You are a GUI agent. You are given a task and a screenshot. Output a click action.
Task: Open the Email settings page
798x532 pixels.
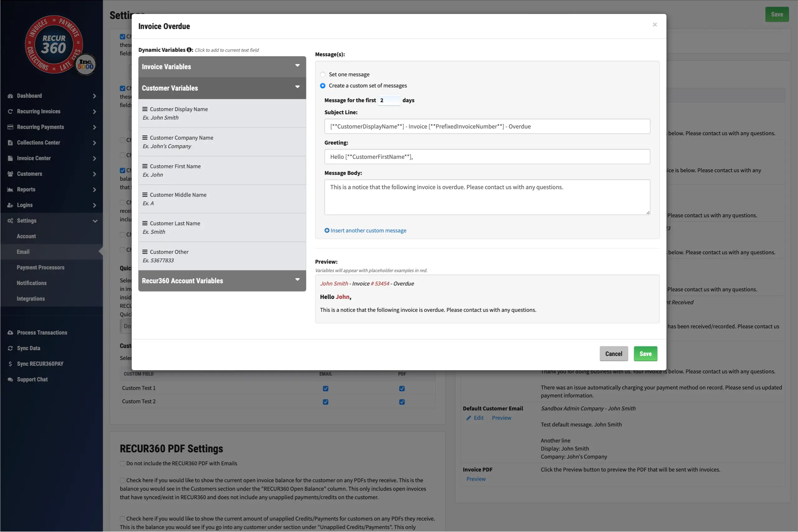(23, 252)
